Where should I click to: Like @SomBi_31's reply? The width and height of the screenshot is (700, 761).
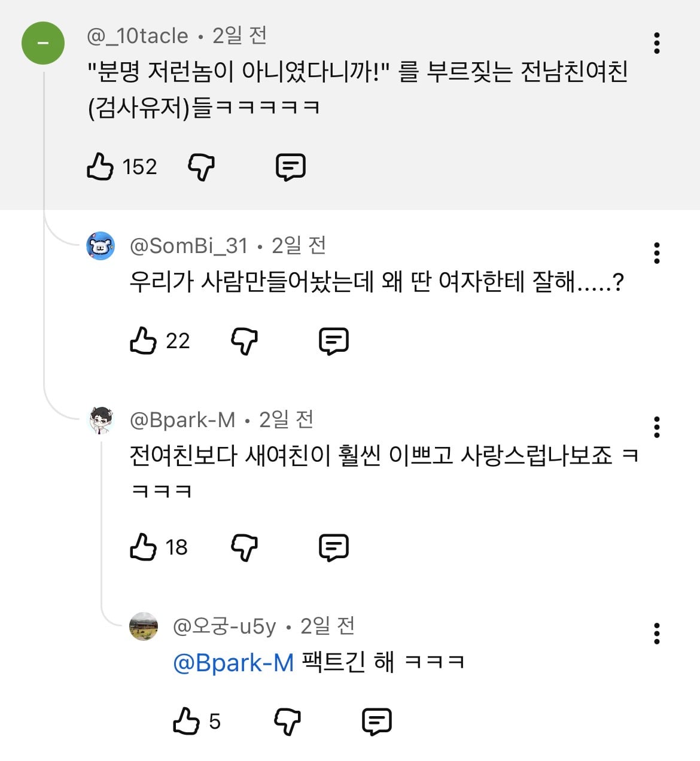click(x=143, y=341)
